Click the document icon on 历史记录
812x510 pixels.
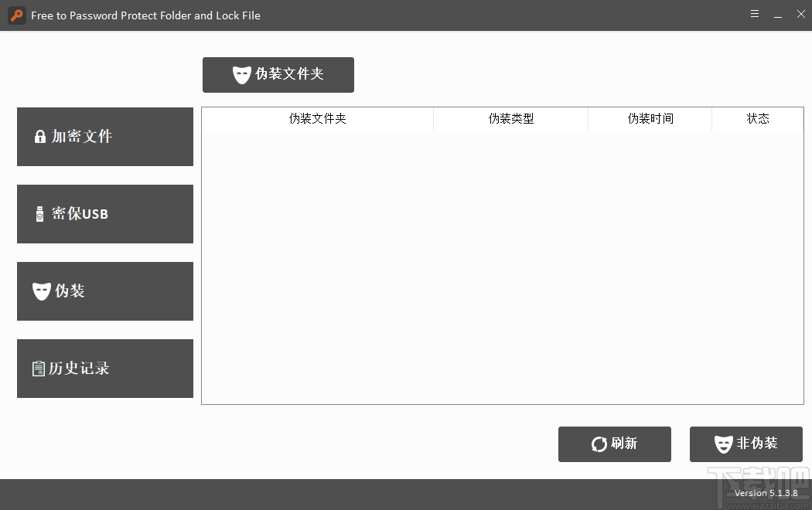click(39, 369)
